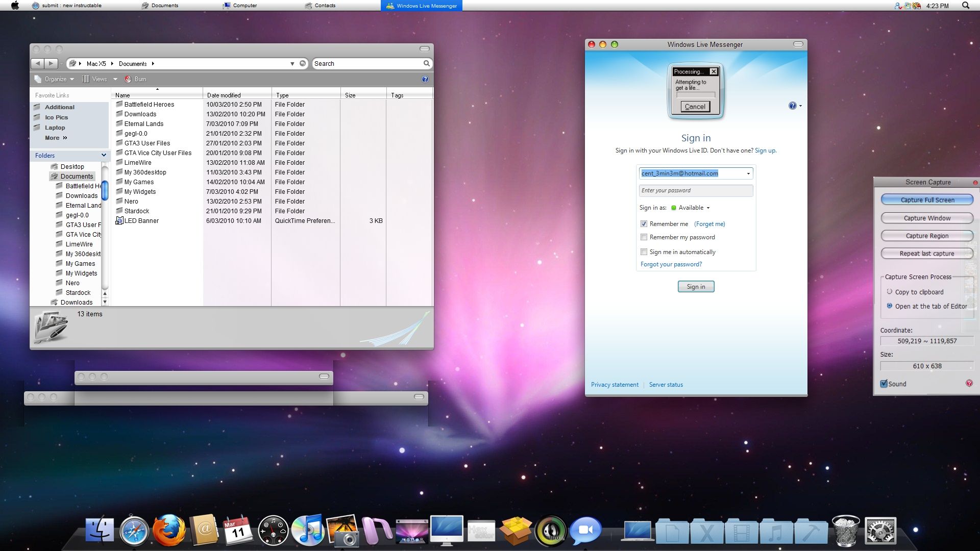Enable 'Remember my password'

644,237
